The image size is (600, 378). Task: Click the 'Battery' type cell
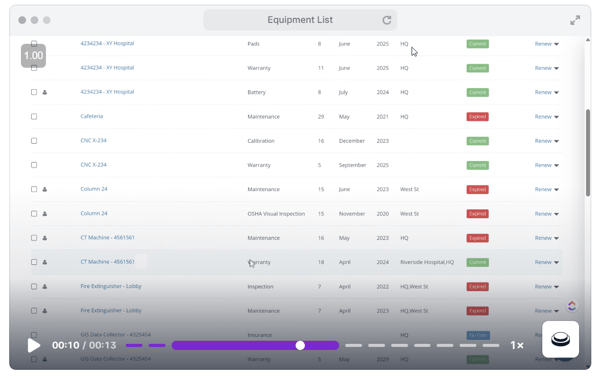(x=256, y=92)
